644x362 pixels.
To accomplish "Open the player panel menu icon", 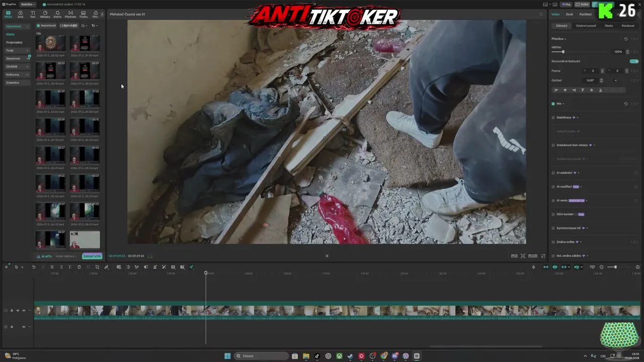I will [x=541, y=14].
